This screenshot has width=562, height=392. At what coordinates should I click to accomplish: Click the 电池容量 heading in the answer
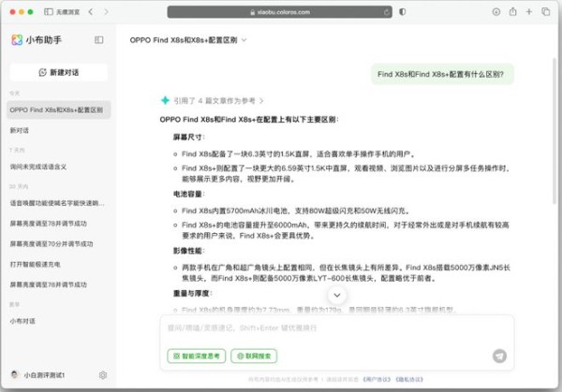[x=189, y=194]
